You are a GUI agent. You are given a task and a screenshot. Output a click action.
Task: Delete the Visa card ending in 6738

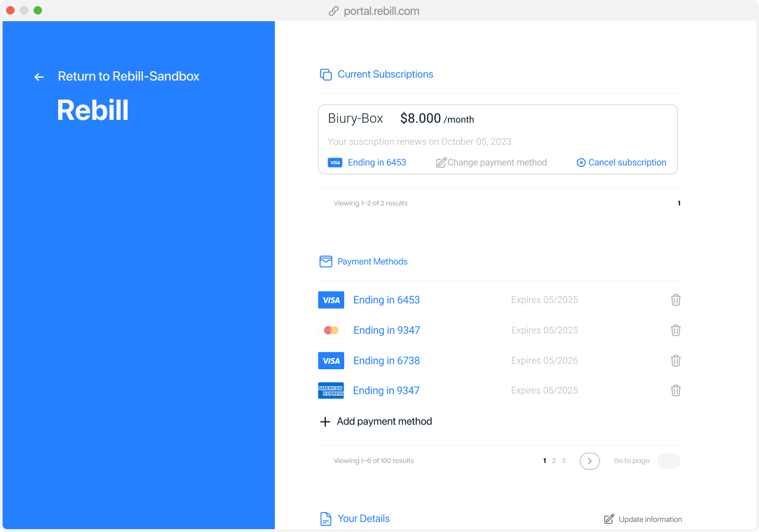pos(675,360)
